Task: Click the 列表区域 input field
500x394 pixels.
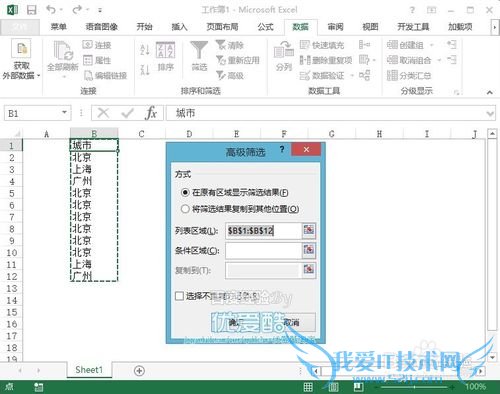Action: point(263,230)
